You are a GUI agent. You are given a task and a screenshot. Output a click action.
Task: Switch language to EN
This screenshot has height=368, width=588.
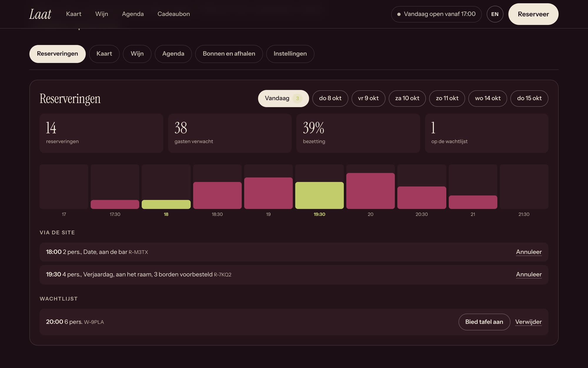[495, 14]
